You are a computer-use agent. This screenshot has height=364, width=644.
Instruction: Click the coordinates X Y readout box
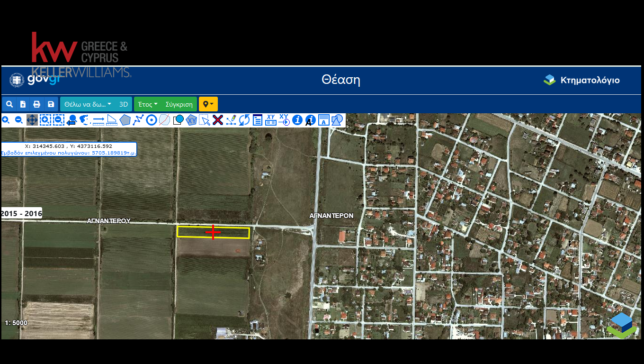[x=69, y=150]
